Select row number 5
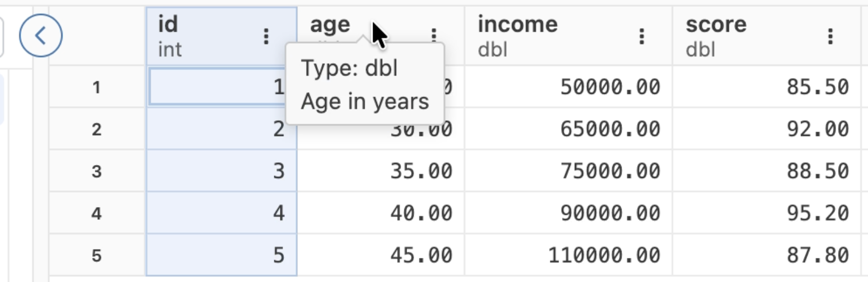The width and height of the screenshot is (868, 282). click(97, 255)
